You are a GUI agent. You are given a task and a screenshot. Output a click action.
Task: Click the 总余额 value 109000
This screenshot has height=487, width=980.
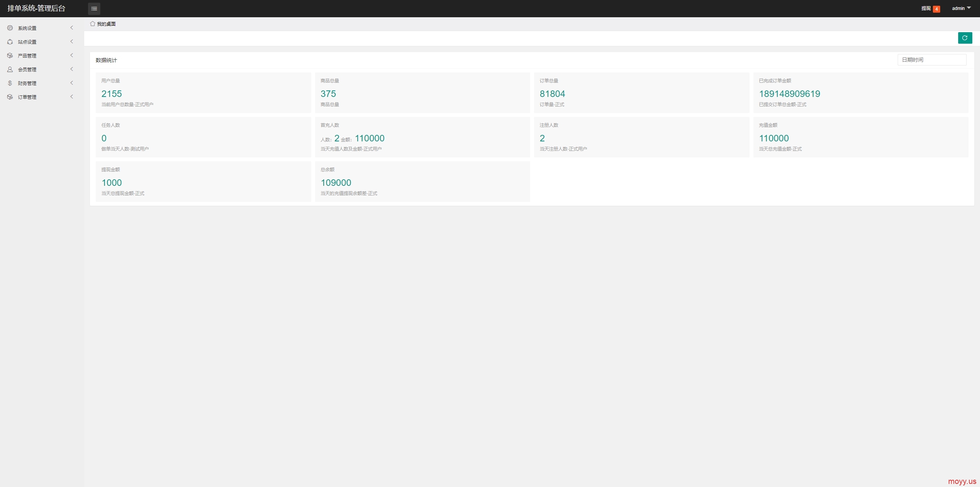[x=336, y=183]
